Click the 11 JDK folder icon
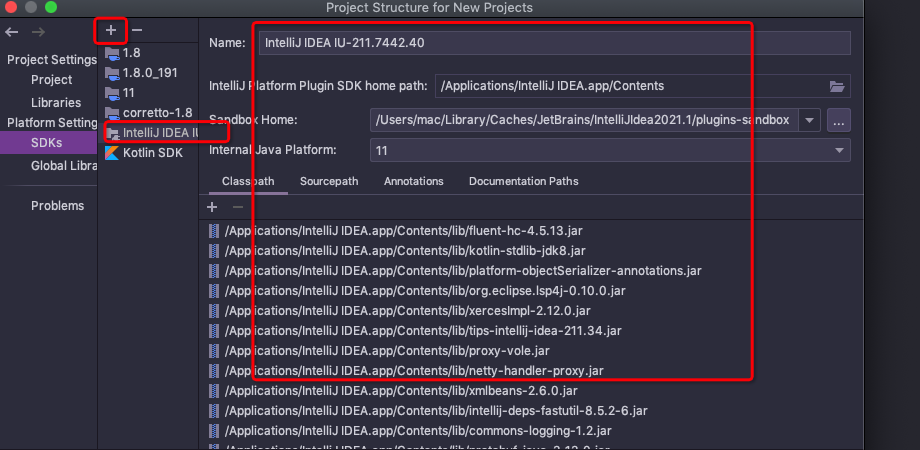The height and width of the screenshot is (450, 920). click(x=112, y=93)
